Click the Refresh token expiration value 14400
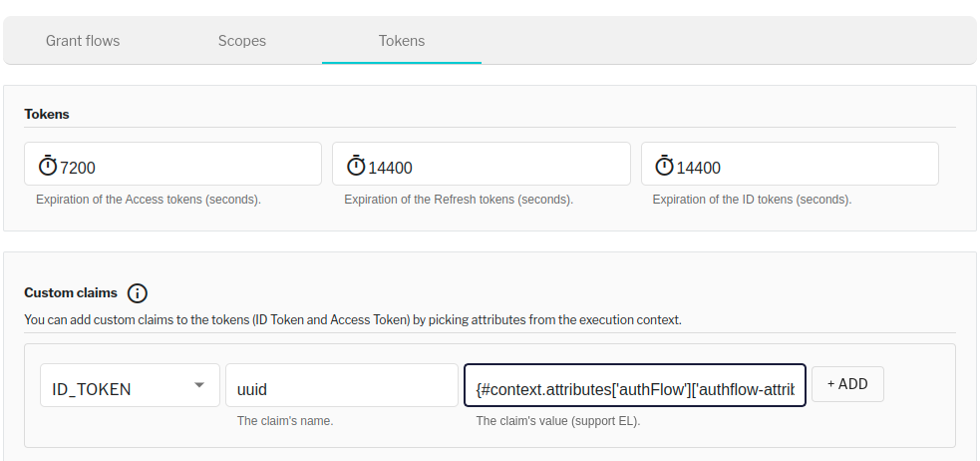 [391, 168]
